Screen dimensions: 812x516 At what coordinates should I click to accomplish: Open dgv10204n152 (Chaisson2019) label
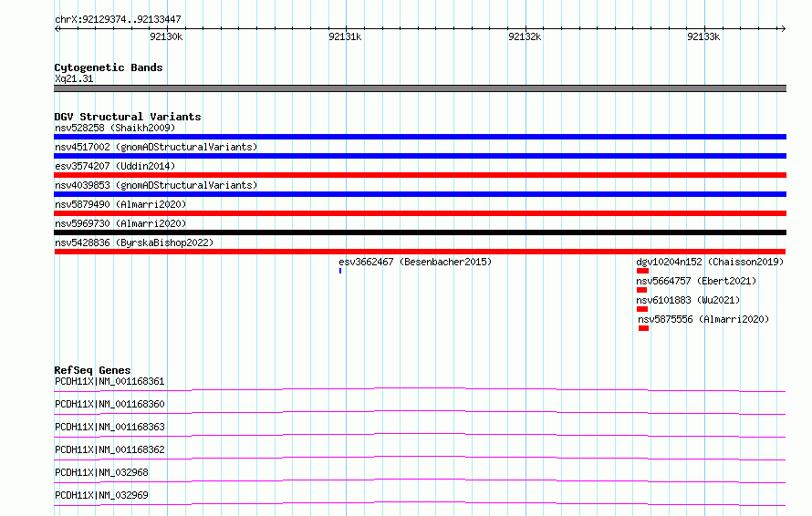tap(710, 262)
